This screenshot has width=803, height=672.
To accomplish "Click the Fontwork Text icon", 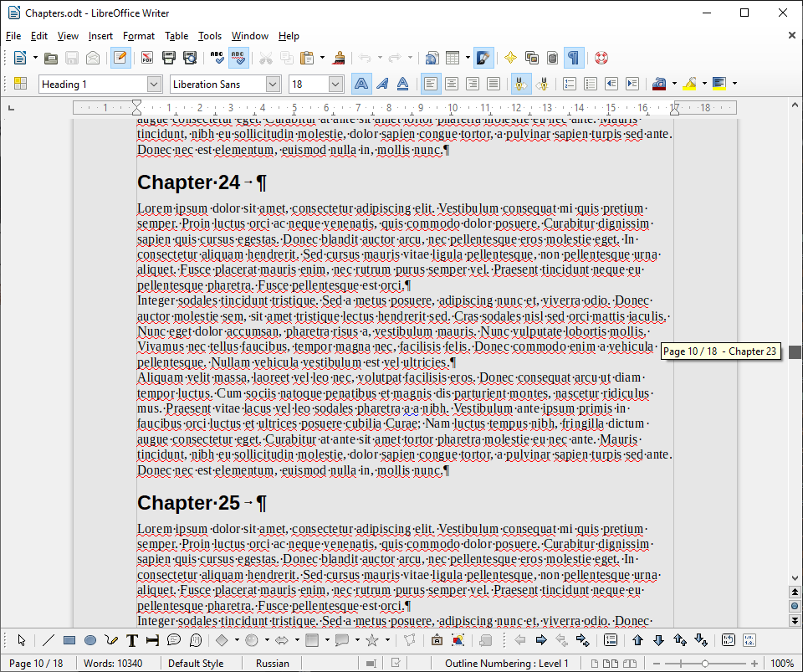I will (x=509, y=58).
